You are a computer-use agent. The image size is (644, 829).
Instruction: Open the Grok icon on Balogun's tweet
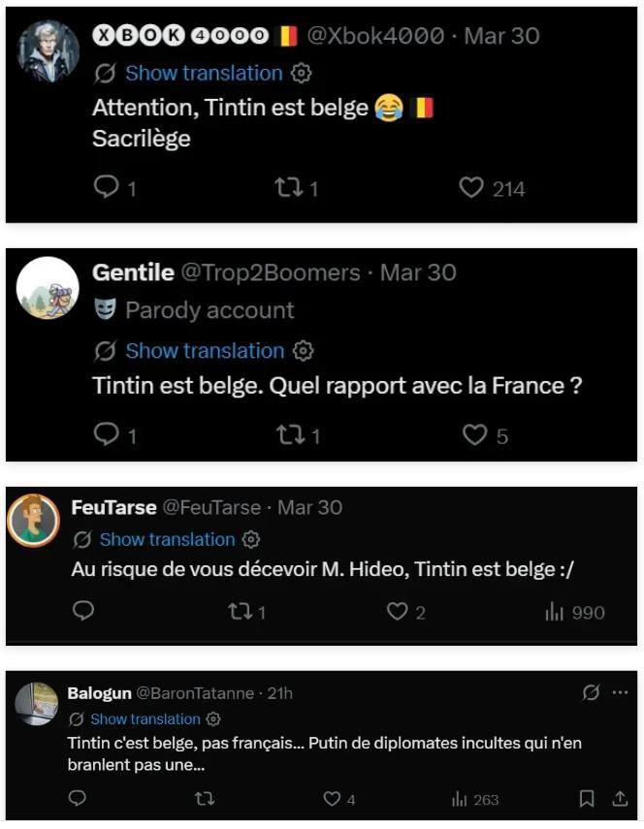click(591, 693)
